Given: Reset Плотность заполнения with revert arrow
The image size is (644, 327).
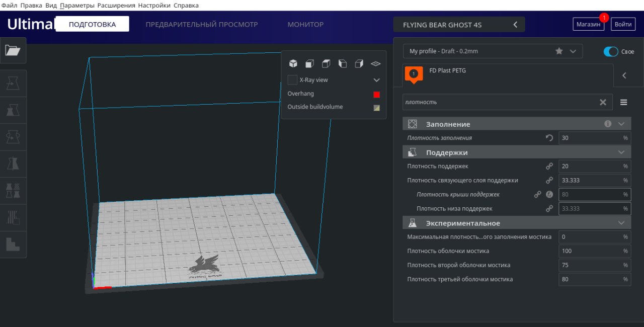Looking at the screenshot, I should 549,138.
